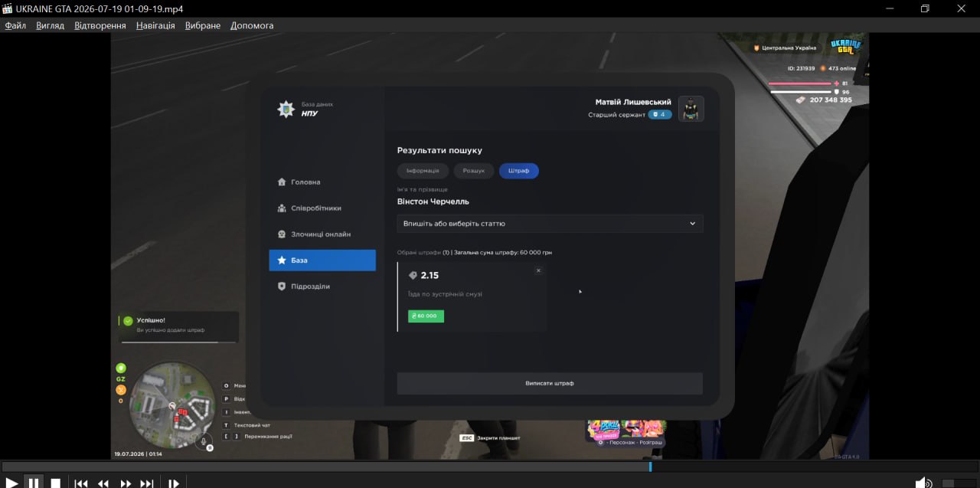Click the Ukraine GTA logo
Image resolution: width=980 pixels, height=488 pixels.
(845, 47)
